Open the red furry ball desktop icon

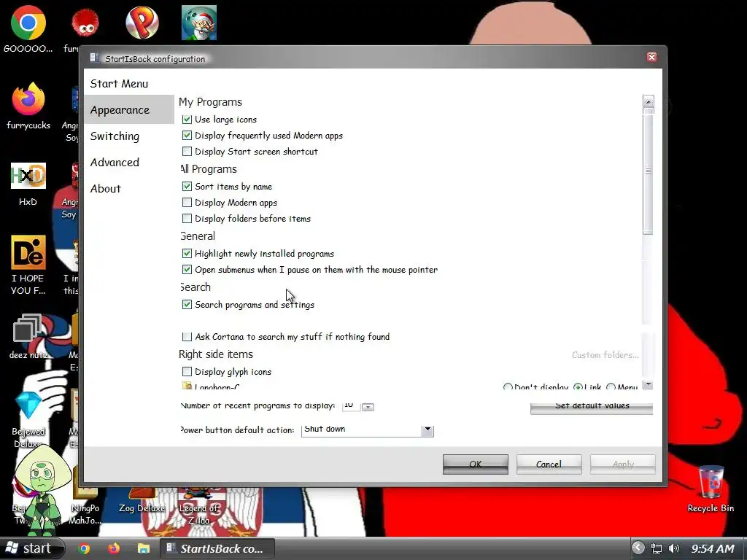pyautogui.click(x=85, y=23)
